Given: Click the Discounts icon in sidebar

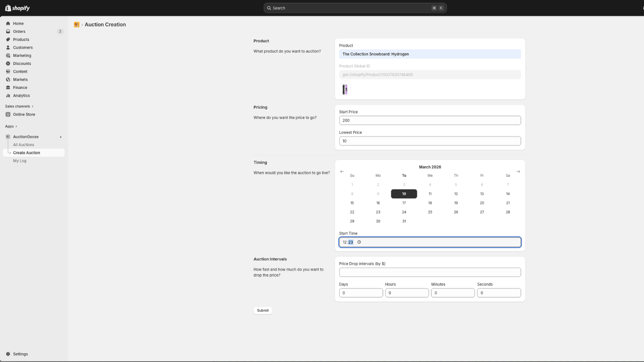Looking at the screenshot, I should (8, 64).
